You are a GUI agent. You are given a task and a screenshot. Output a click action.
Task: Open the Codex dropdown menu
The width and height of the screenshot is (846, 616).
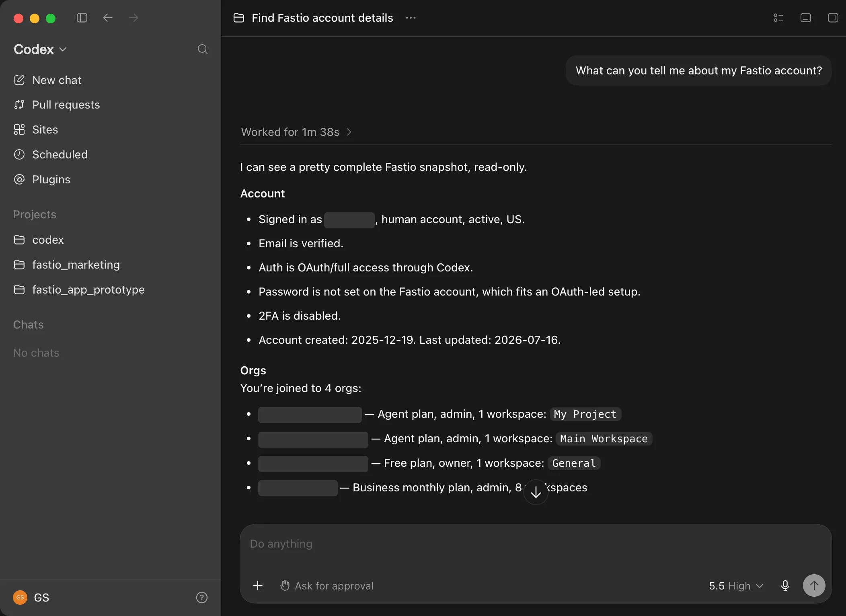pyautogui.click(x=40, y=49)
